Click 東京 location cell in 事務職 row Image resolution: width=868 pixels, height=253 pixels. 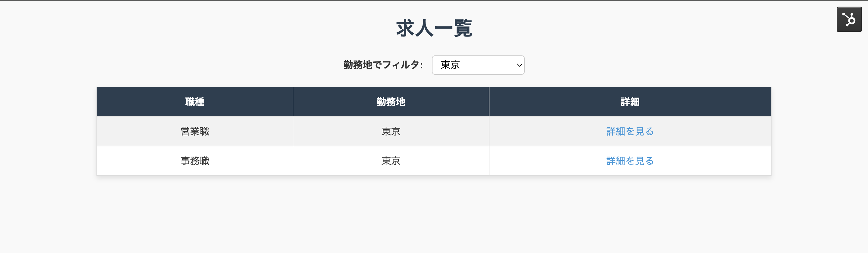[x=391, y=161]
